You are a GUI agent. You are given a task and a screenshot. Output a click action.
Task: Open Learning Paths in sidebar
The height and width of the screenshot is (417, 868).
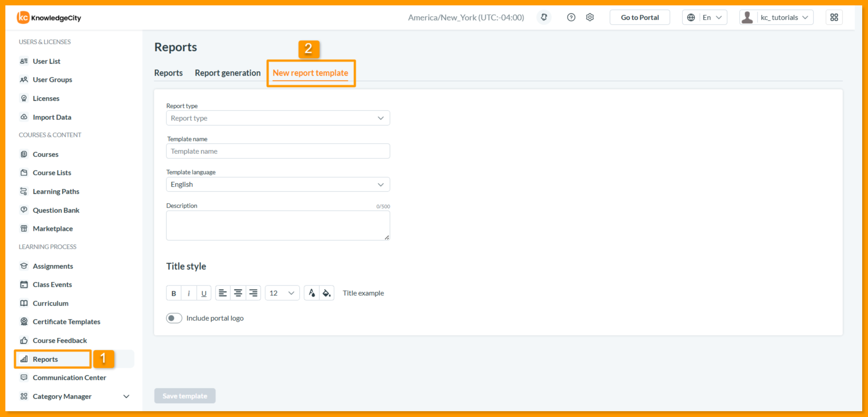click(x=56, y=191)
